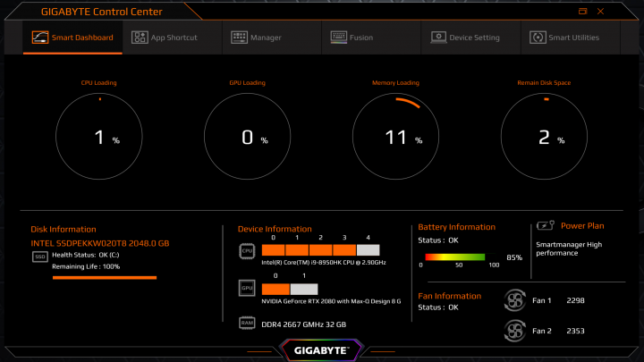Click the Battery Information heading
Viewport: 644px width, 362px height.
(x=456, y=227)
